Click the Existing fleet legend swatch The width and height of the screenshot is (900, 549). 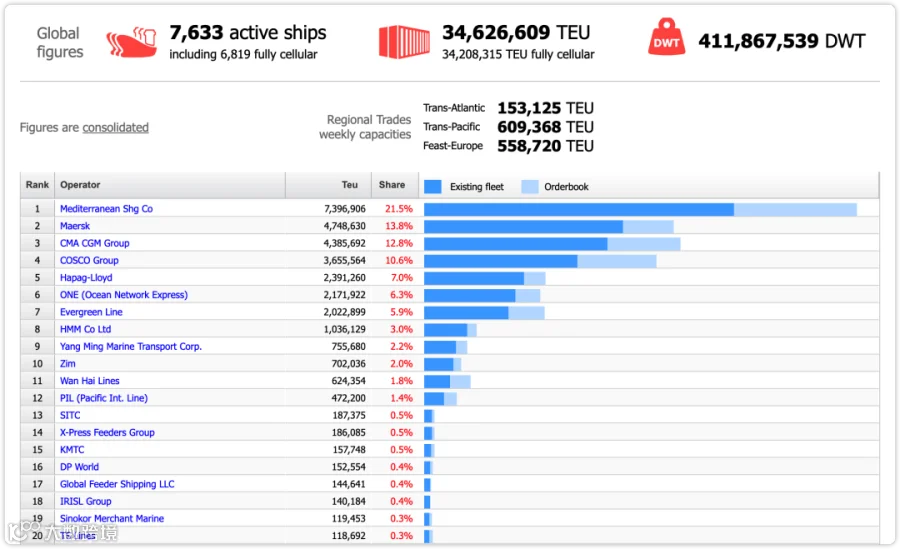[433, 187]
